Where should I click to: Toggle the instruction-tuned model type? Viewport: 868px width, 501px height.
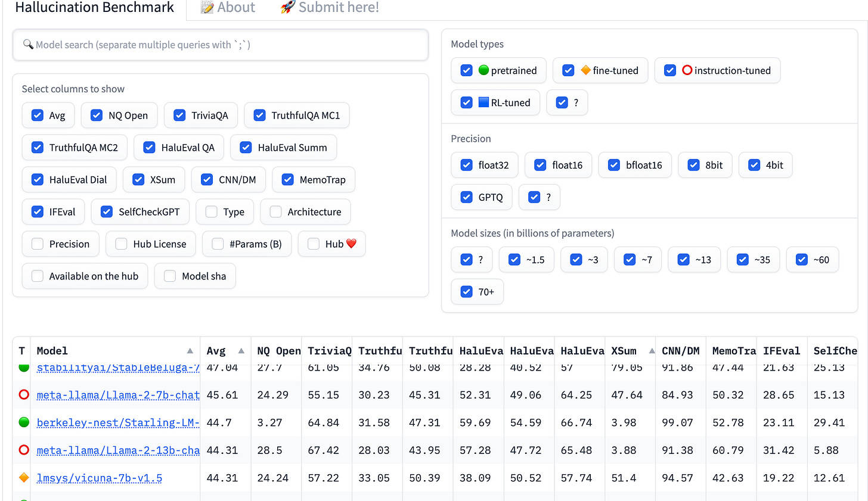pos(670,71)
